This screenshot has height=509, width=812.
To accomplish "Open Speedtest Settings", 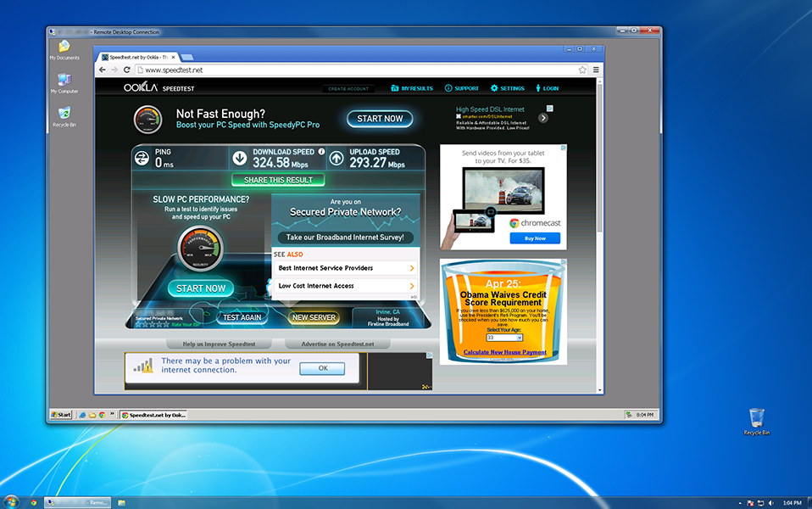I will (x=508, y=88).
